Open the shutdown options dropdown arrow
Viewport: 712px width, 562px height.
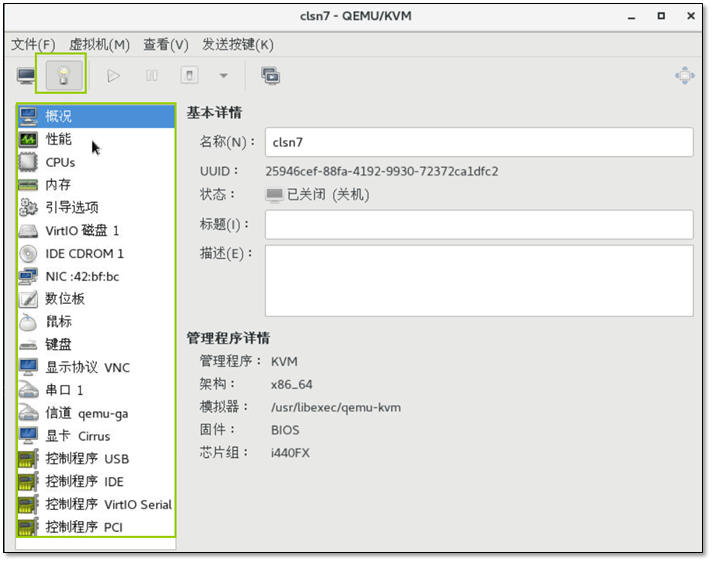pyautogui.click(x=223, y=75)
